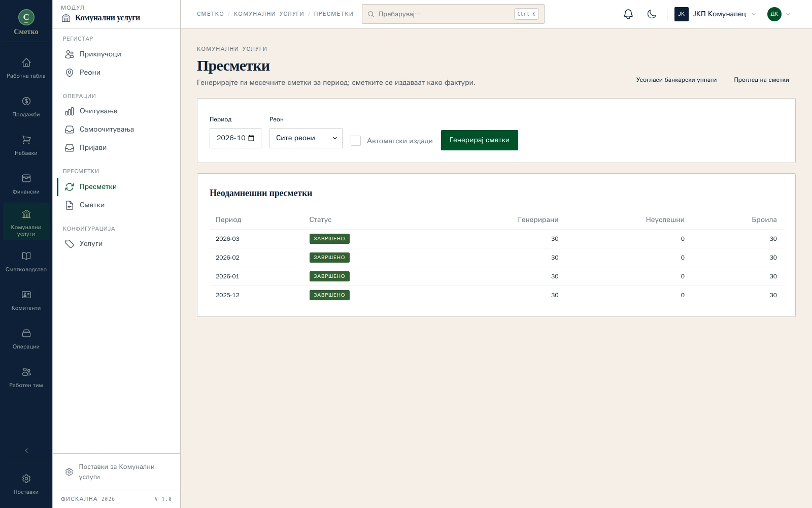The width and height of the screenshot is (812, 508).
Task: Open the user avatar menu chevron
Action: [788, 14]
